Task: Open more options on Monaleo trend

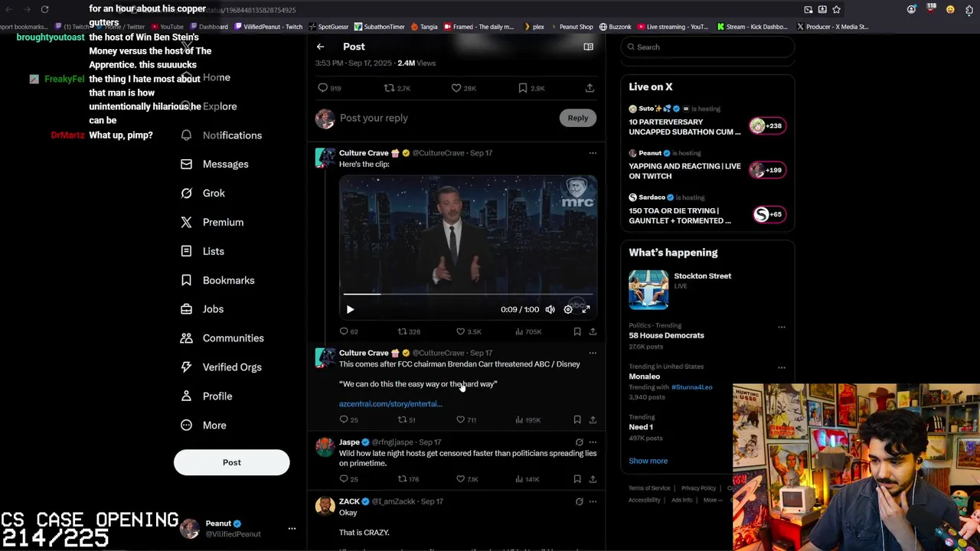Action: point(782,367)
